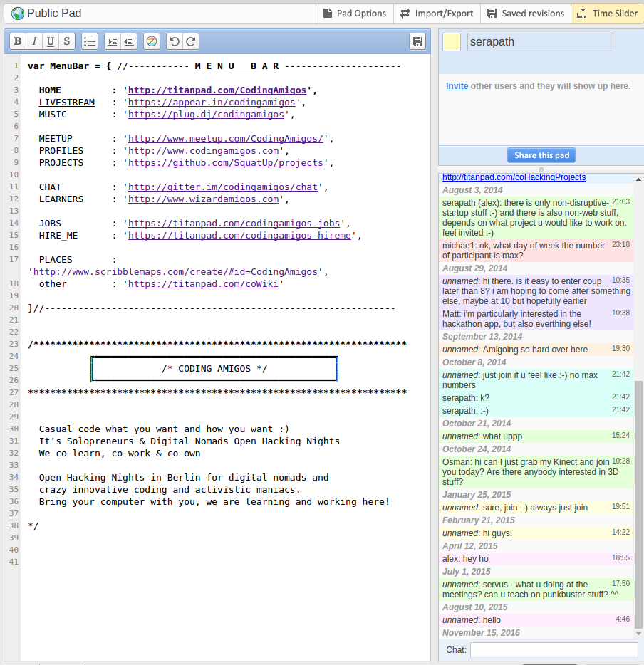Indent the selected line

point(113,41)
